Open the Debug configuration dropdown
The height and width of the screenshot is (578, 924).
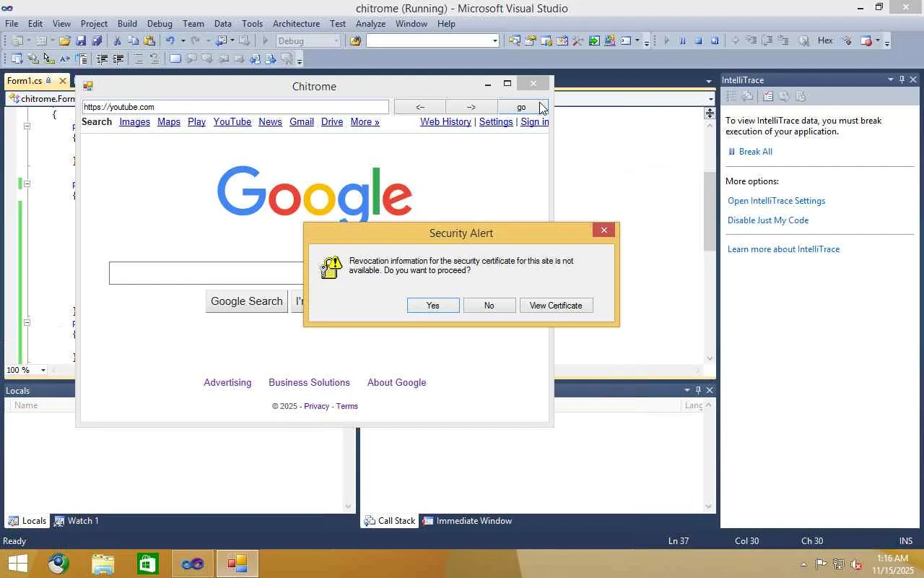[336, 41]
